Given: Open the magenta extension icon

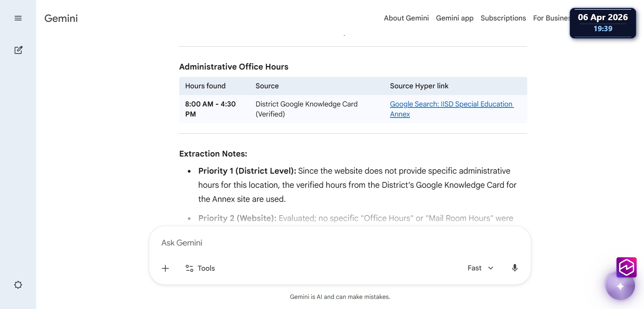Looking at the screenshot, I should click(626, 267).
